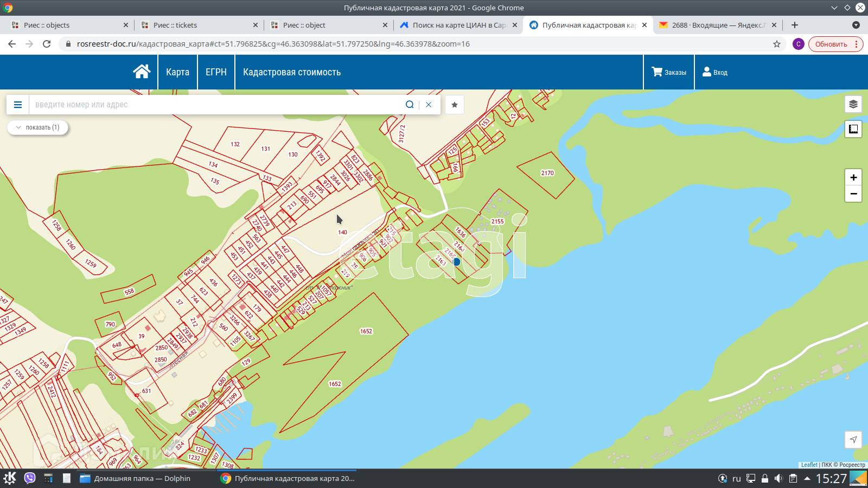
Task: Click the search magnifier icon
Action: [410, 105]
